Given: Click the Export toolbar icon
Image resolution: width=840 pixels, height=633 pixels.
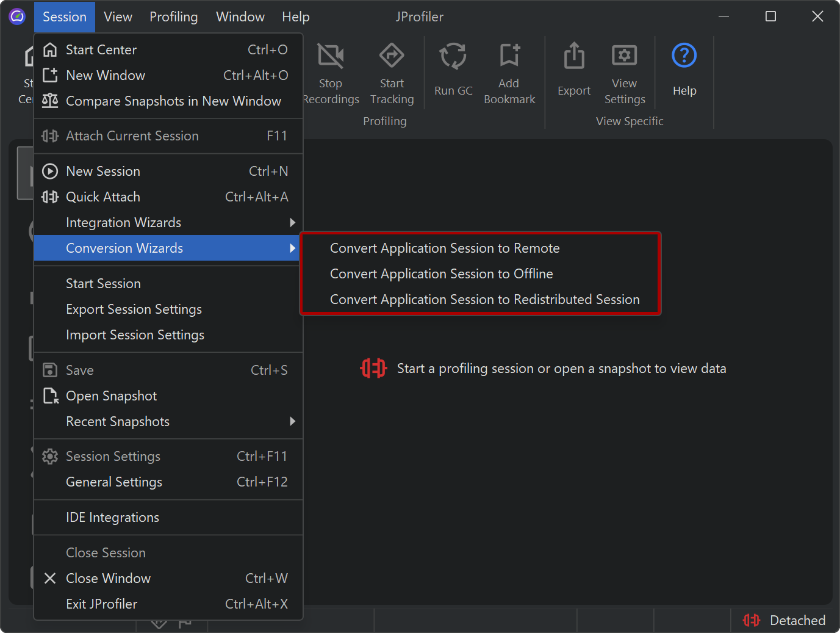Looking at the screenshot, I should click(x=573, y=57).
